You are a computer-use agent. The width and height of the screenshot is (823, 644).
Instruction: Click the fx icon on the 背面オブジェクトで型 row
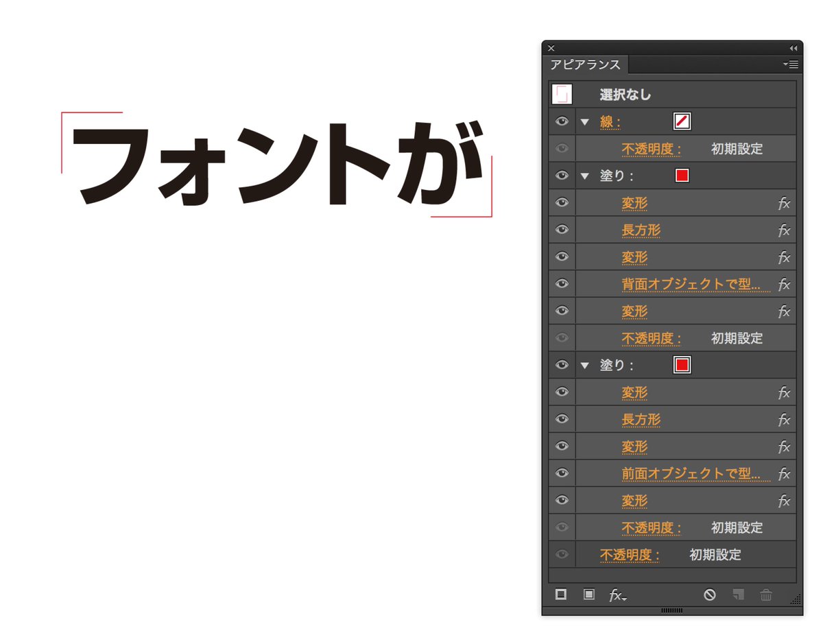784,284
